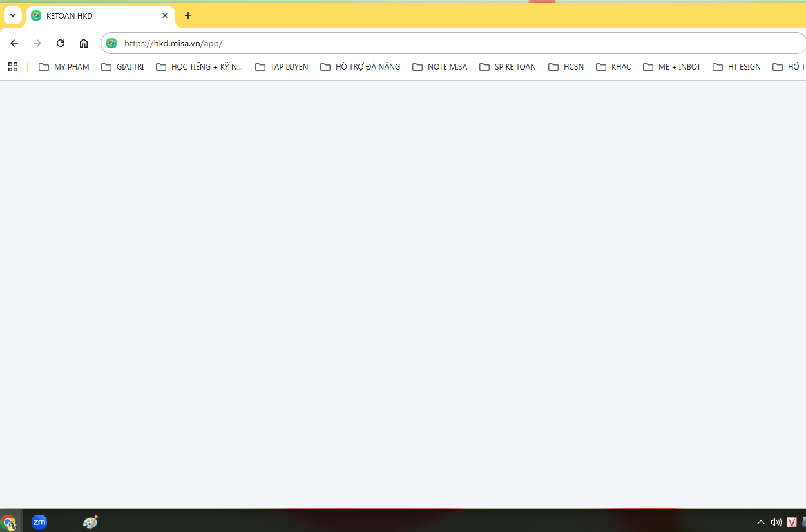Viewport: 806px width, 532px height.
Task: Click the HT ESIGN bookmark folder
Action: pos(736,67)
